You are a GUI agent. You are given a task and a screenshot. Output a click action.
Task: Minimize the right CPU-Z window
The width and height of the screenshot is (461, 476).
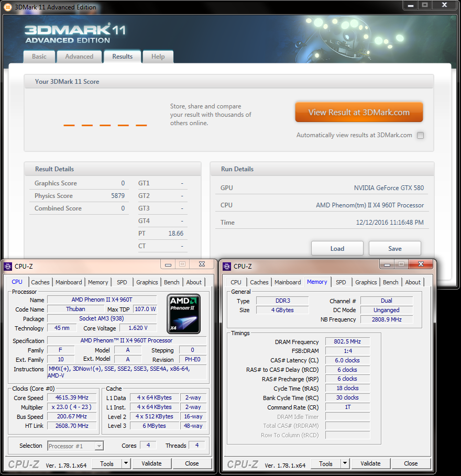coord(387,264)
